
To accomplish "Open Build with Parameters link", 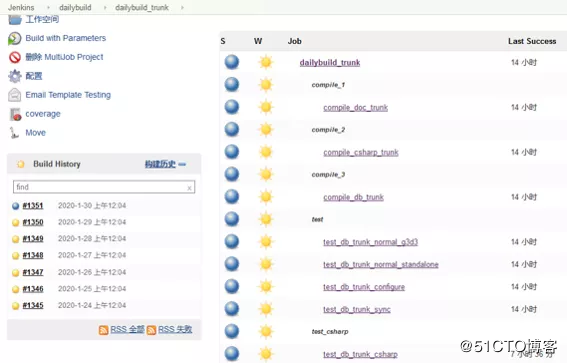I will 65,38.
